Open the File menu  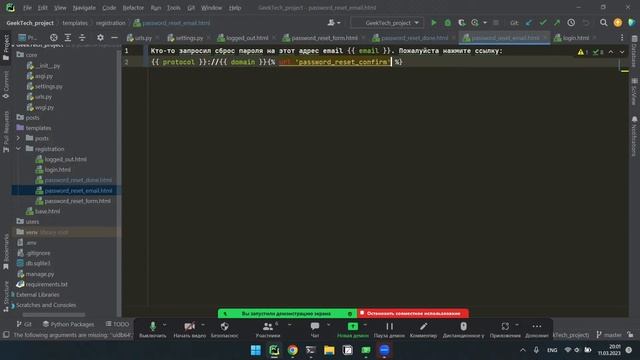click(27, 8)
